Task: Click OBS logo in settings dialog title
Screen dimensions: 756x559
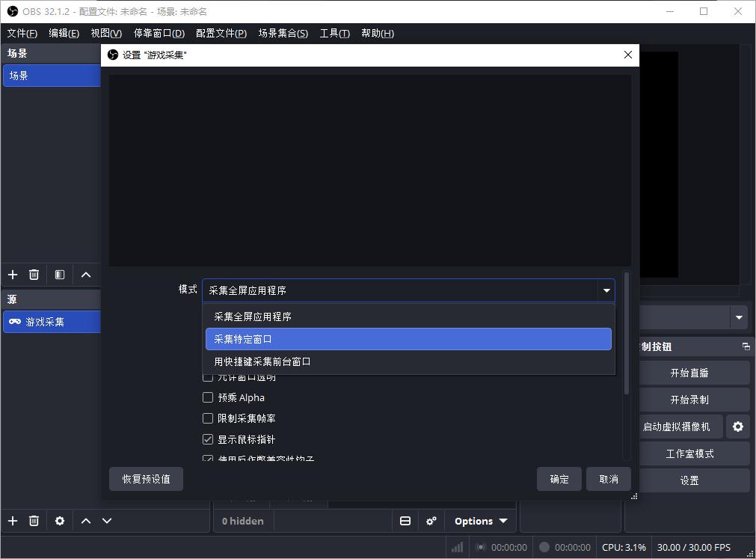Action: (x=113, y=55)
